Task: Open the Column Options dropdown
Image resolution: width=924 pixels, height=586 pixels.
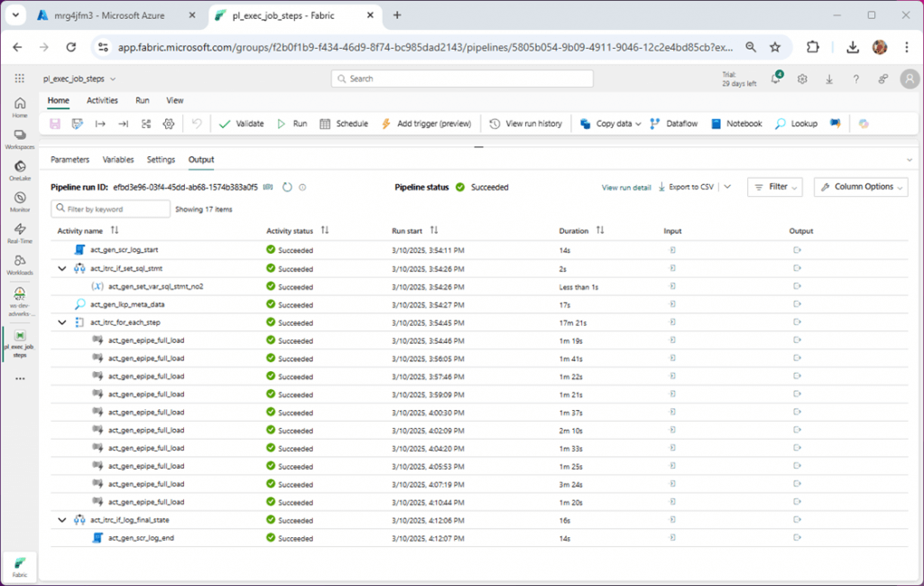Action: (864, 186)
